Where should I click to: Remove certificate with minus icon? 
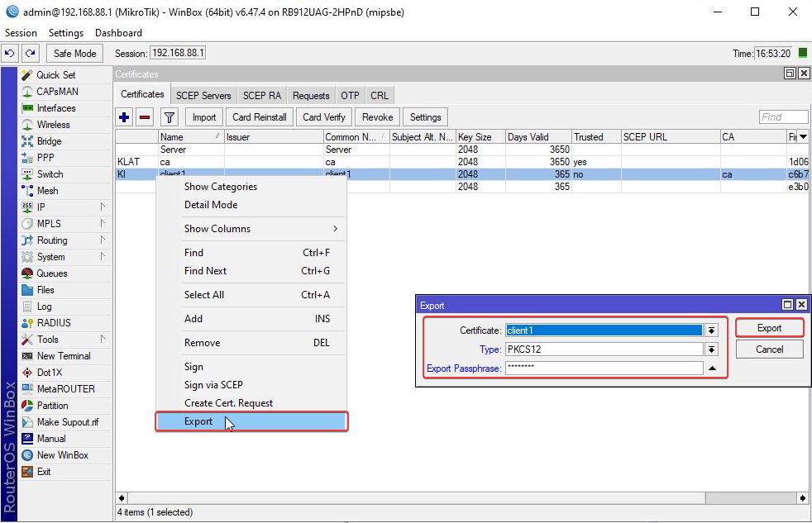click(x=145, y=117)
